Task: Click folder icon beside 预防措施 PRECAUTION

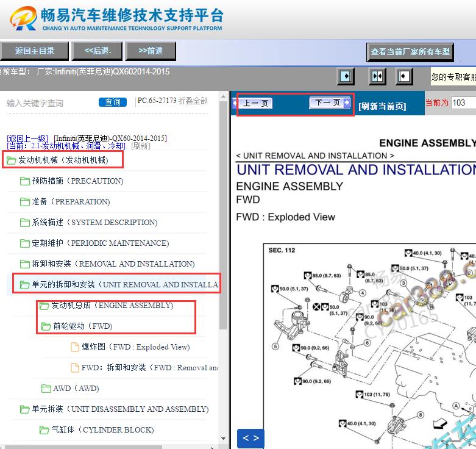Action: click(24, 181)
